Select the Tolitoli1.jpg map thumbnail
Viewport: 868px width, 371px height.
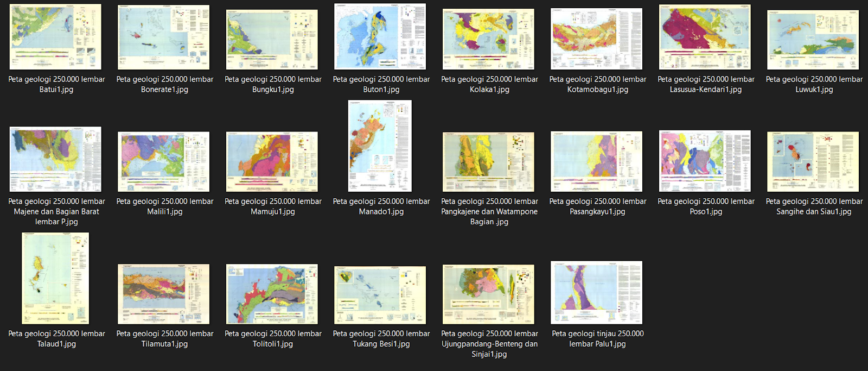pyautogui.click(x=272, y=294)
